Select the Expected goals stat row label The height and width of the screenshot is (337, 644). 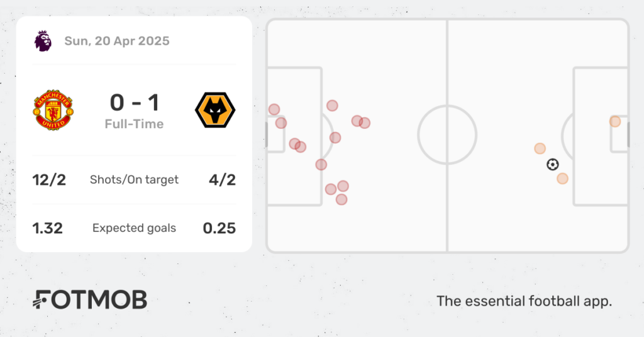point(134,228)
